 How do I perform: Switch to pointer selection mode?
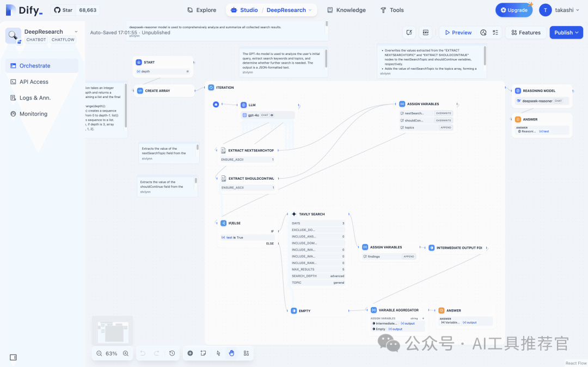pyautogui.click(x=218, y=353)
